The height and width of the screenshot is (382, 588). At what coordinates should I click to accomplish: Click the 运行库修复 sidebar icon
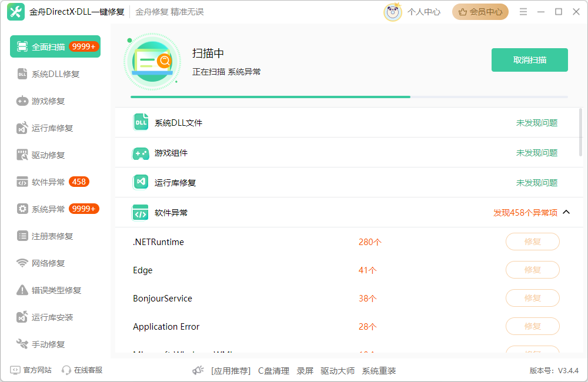tap(22, 128)
